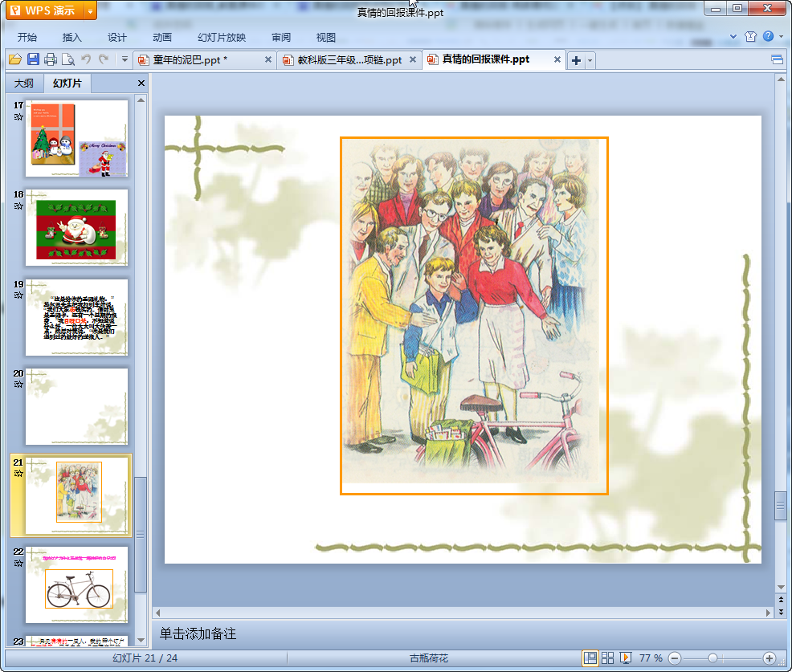Switch to slide sorter view icon
792x672 pixels.
click(607, 658)
